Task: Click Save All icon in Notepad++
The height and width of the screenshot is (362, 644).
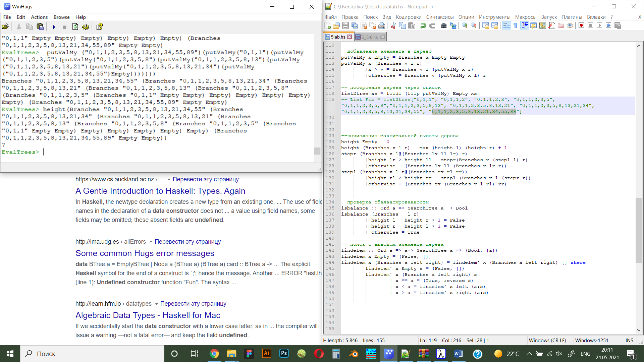Action: pos(355,26)
